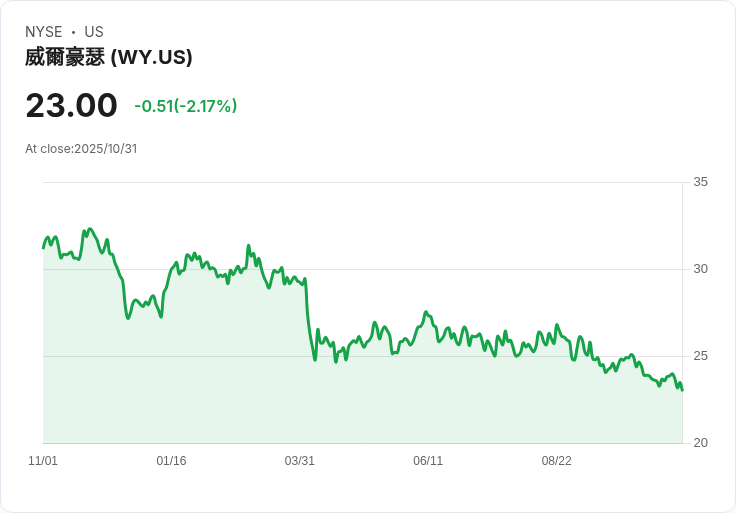Screen dimensions: 736x513
Task: Click the 20 price axis label
Action: point(700,443)
